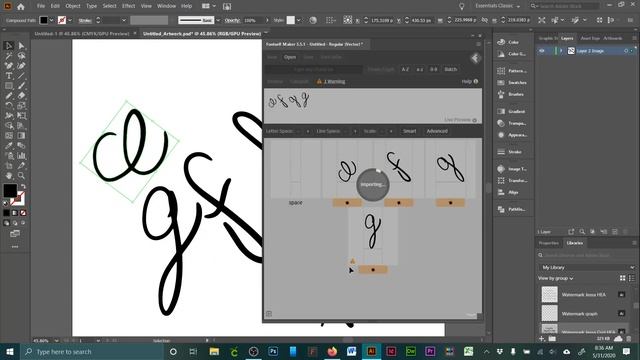The image size is (640, 360).
Task: Click the Batch button in Fontself
Action: [x=451, y=69]
